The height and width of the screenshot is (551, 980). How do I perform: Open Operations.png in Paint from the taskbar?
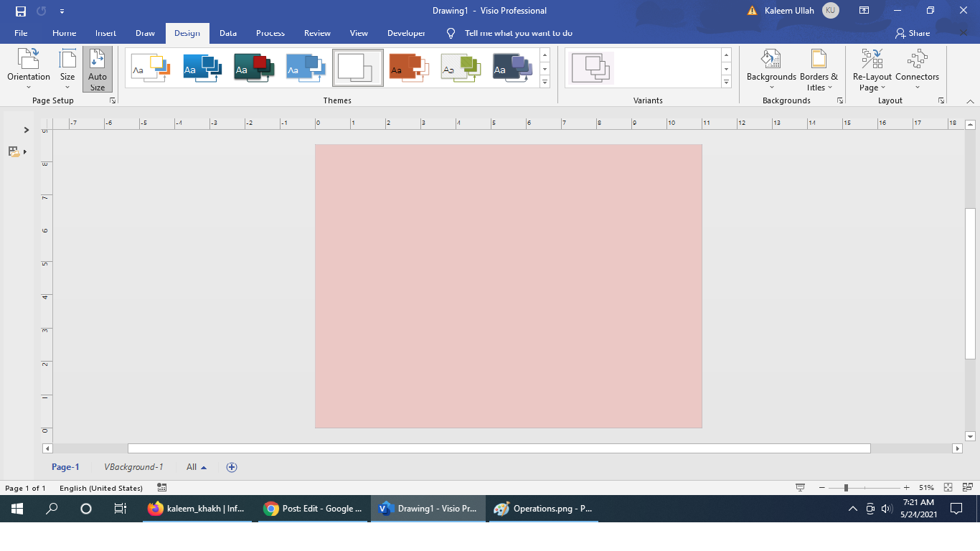pos(543,509)
